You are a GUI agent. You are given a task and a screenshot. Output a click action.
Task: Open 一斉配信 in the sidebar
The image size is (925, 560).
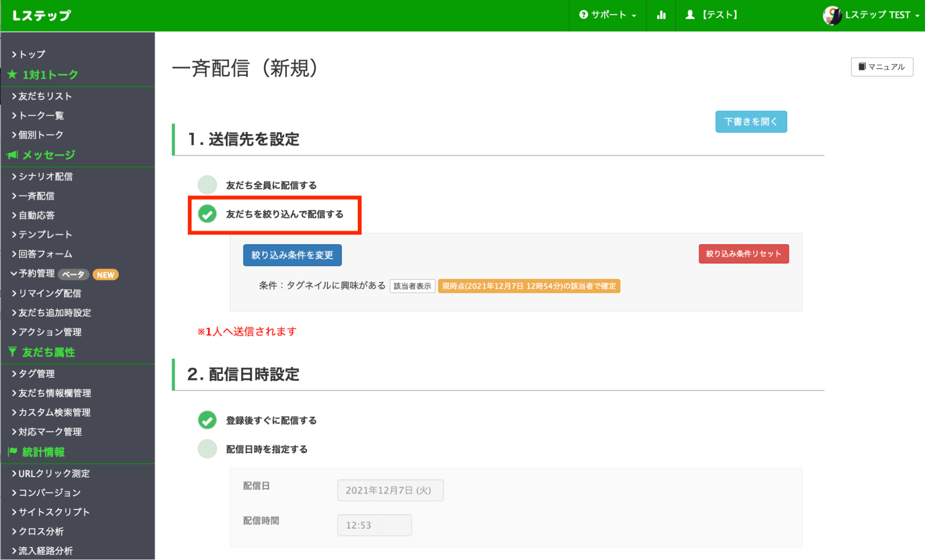(36, 196)
